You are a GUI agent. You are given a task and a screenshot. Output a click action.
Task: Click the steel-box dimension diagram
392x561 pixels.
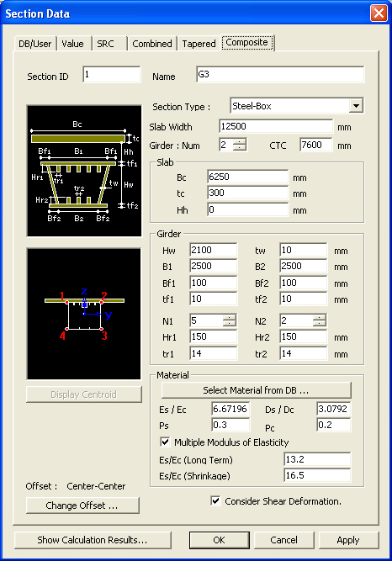coord(84,171)
